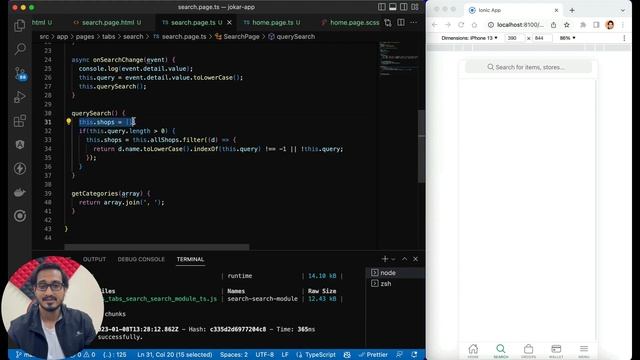Click the editor horizontal scrollbar

click(x=157, y=247)
